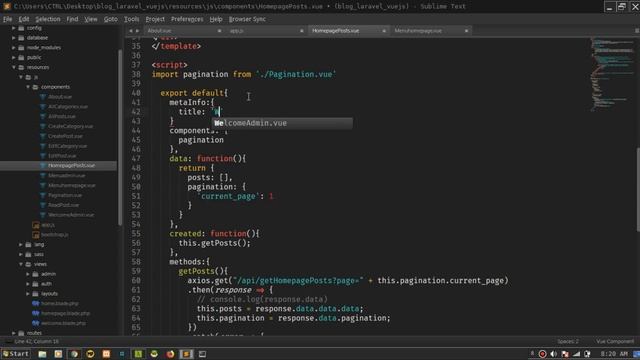Expand the sass folder

tap(21, 254)
